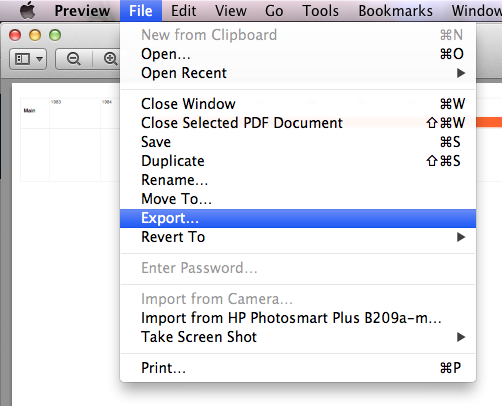Select Import from HP Photosmart Plus

[x=298, y=318]
